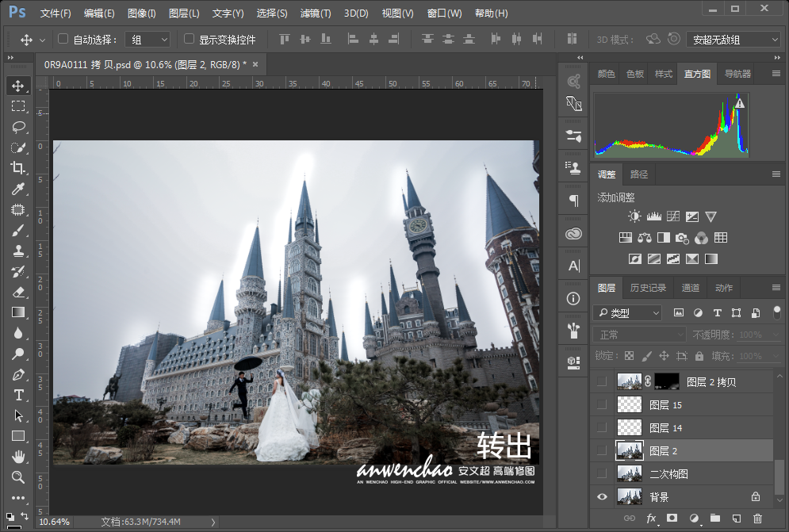Viewport: 789px width, 532px height.
Task: Select the Eraser tool
Action: (x=18, y=293)
